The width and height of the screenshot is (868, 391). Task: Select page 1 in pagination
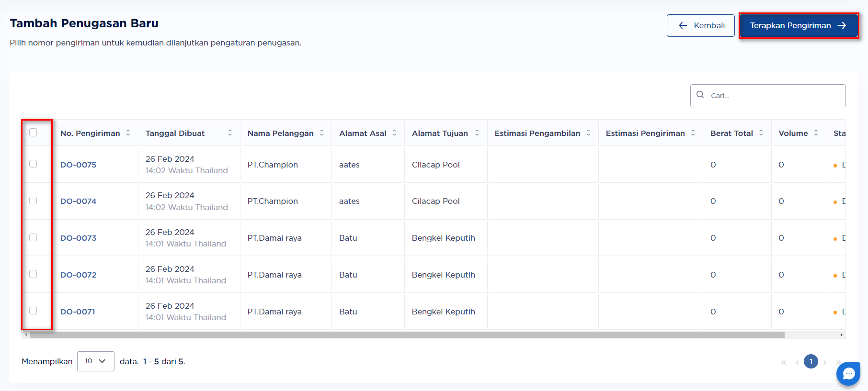(x=811, y=361)
